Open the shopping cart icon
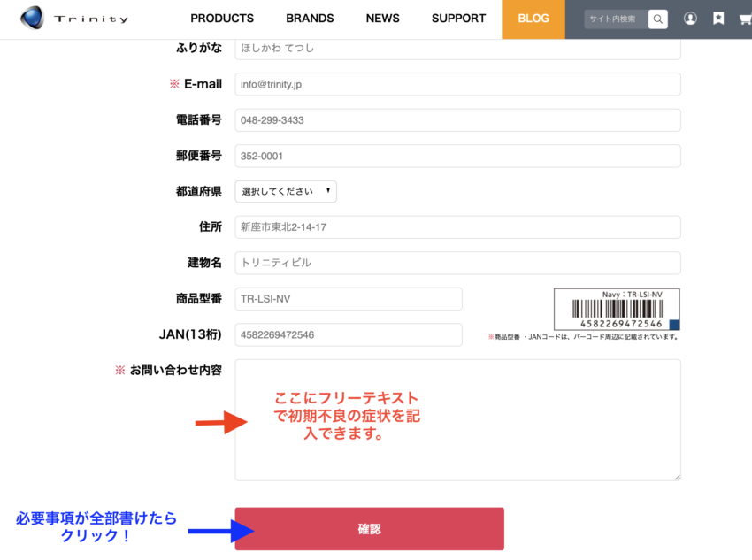The width and height of the screenshot is (752, 560). pos(745,19)
